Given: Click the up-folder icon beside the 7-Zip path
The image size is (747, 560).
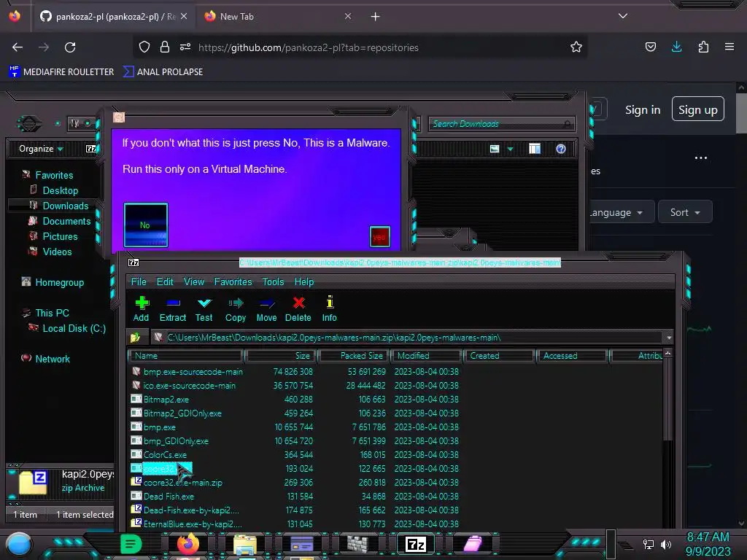Looking at the screenshot, I should (x=136, y=338).
